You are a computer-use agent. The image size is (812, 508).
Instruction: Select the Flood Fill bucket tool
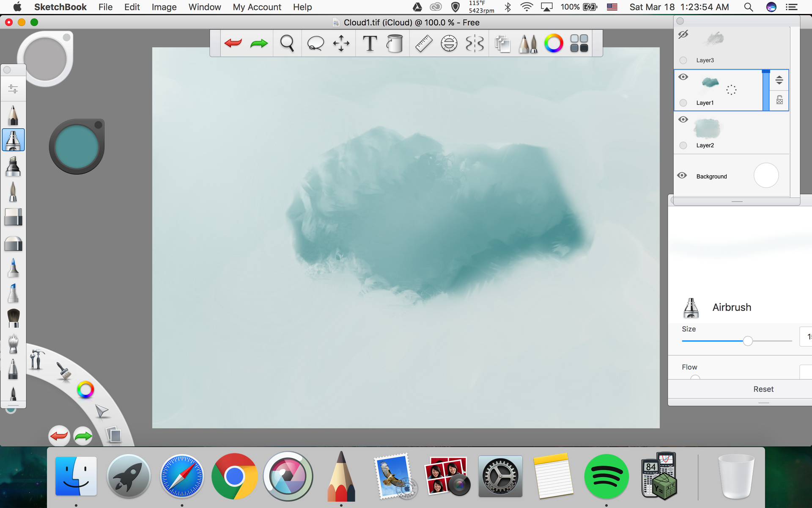click(x=395, y=43)
